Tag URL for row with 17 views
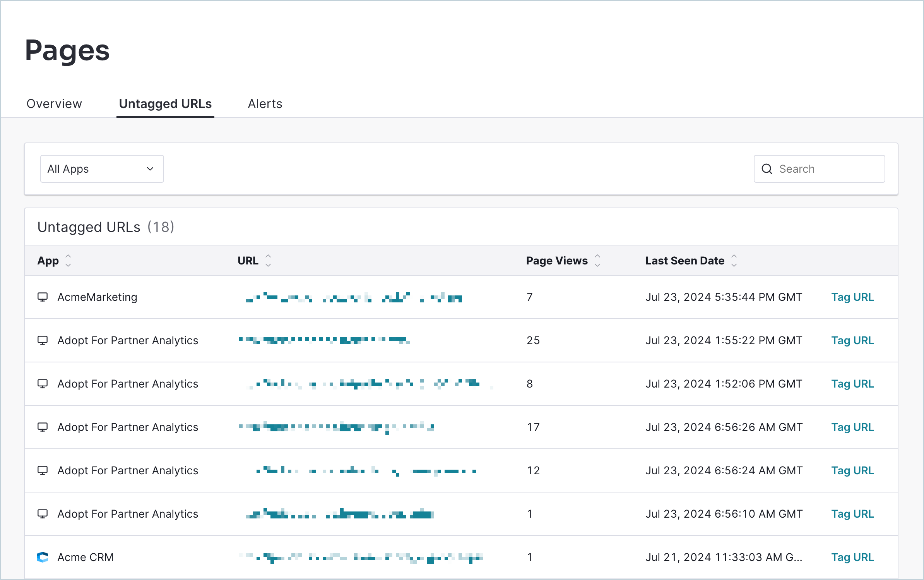Image resolution: width=924 pixels, height=580 pixels. pos(853,427)
